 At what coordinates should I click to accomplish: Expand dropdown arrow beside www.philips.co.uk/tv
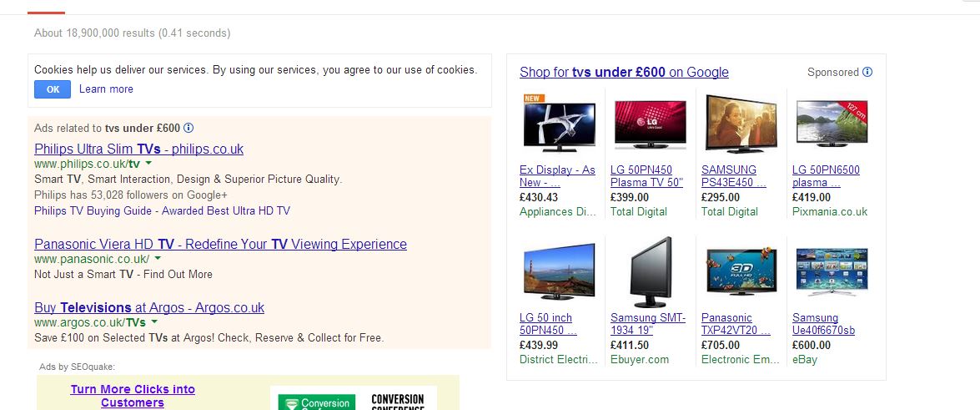tap(148, 164)
